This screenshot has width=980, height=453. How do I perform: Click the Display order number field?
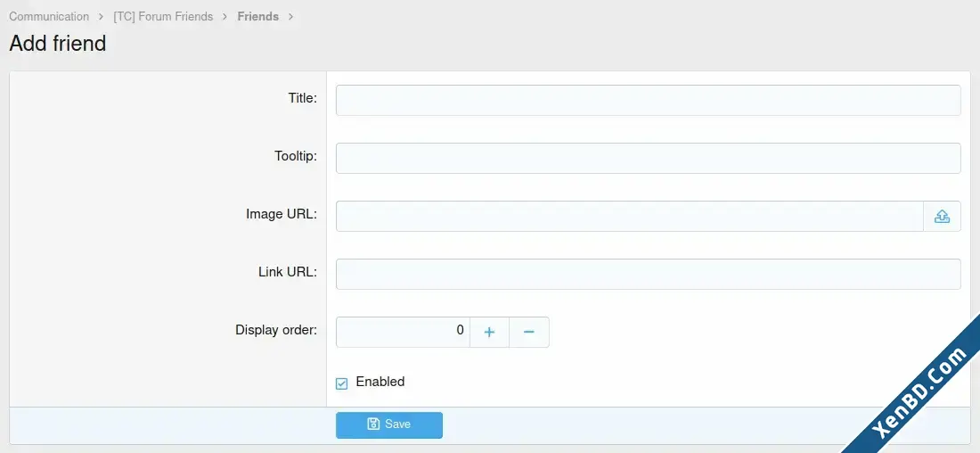pyautogui.click(x=403, y=333)
